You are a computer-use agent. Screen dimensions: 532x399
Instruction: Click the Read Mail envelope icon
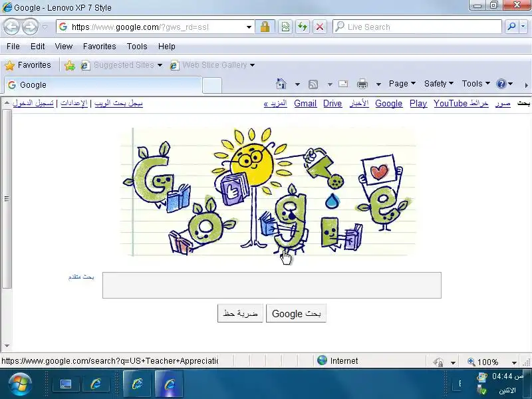pyautogui.click(x=343, y=84)
